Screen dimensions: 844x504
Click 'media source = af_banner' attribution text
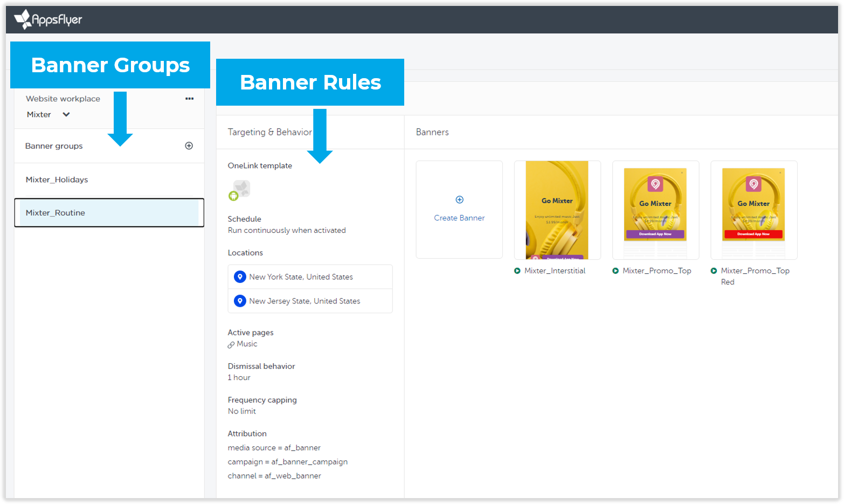point(274,447)
